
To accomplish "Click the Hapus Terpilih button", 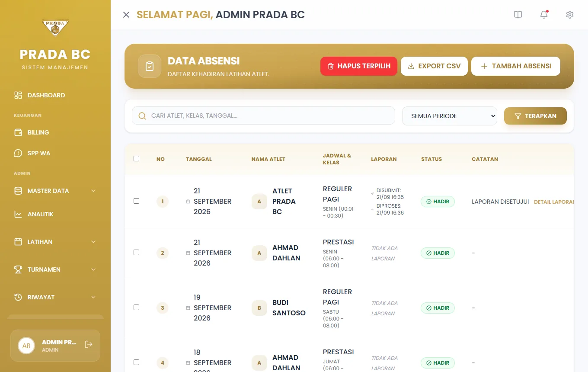I will [x=359, y=66].
